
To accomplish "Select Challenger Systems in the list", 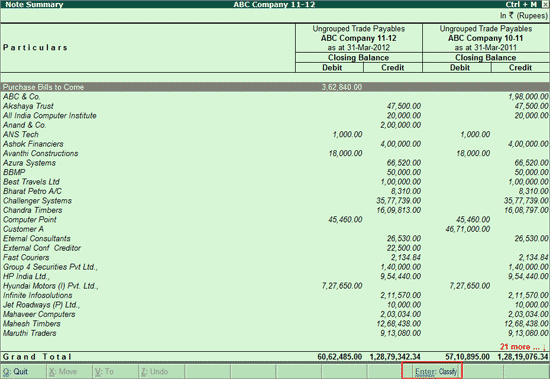I will pyautogui.click(x=38, y=201).
